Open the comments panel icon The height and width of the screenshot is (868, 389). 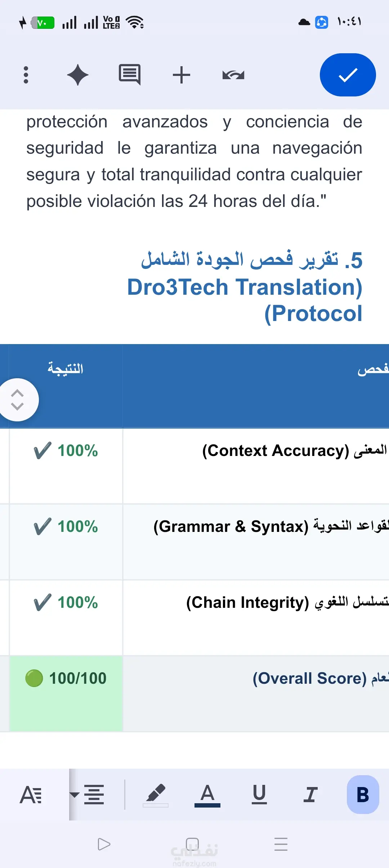tap(130, 75)
